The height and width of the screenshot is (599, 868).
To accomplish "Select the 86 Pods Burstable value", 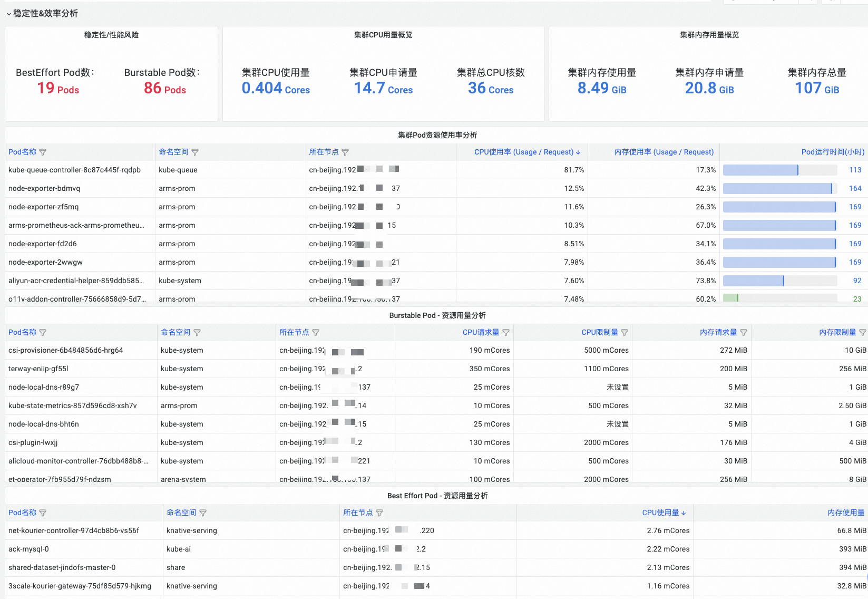I will click(165, 88).
